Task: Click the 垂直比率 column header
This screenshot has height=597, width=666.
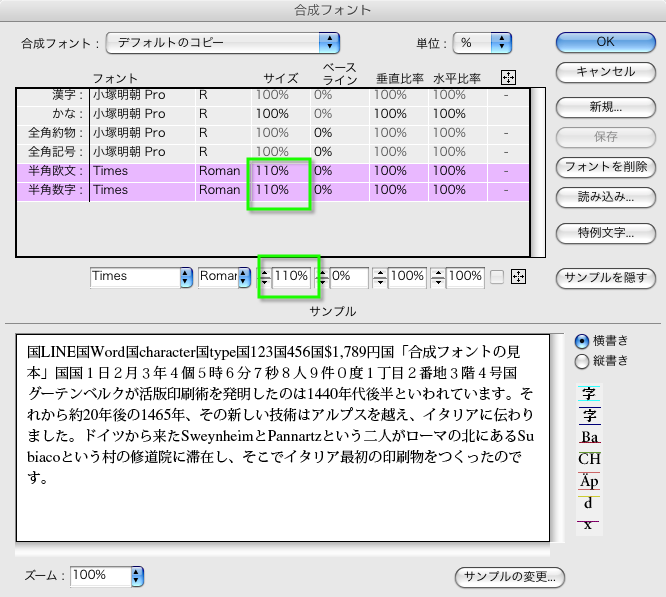Action: coord(400,79)
